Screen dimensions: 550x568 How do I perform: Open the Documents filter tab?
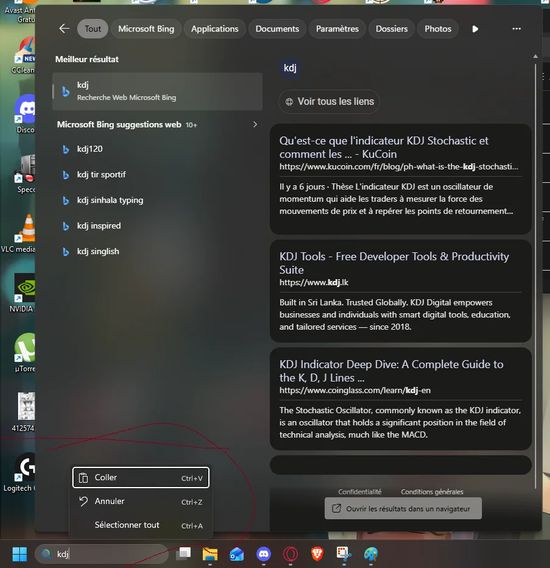[277, 29]
